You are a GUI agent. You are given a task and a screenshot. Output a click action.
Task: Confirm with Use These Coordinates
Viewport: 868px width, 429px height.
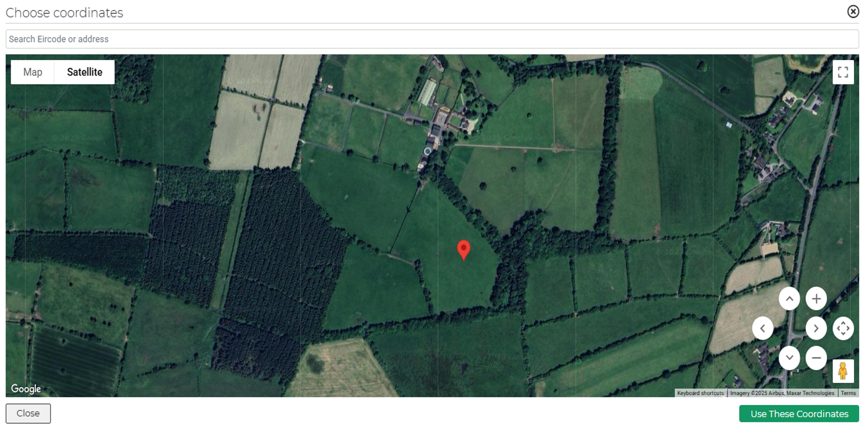[x=799, y=414]
